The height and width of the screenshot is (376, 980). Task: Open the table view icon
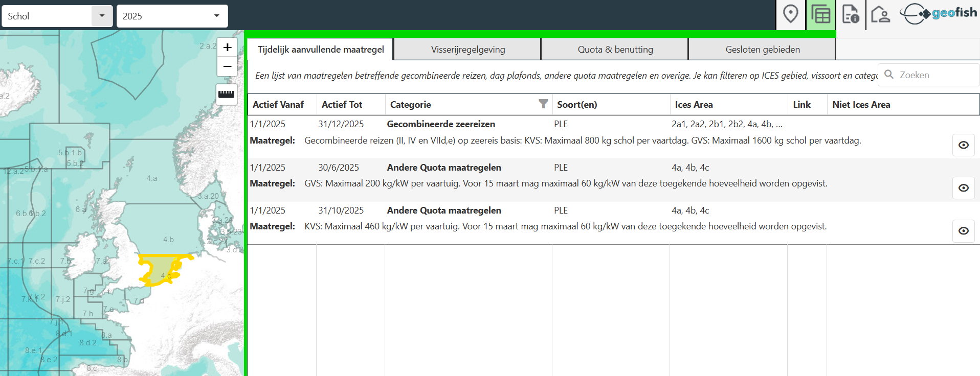click(820, 14)
